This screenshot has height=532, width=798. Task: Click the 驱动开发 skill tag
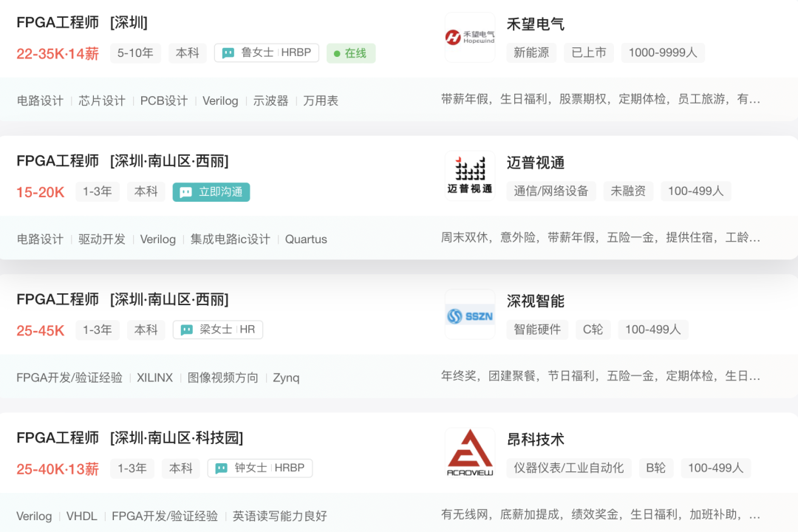[102, 239]
